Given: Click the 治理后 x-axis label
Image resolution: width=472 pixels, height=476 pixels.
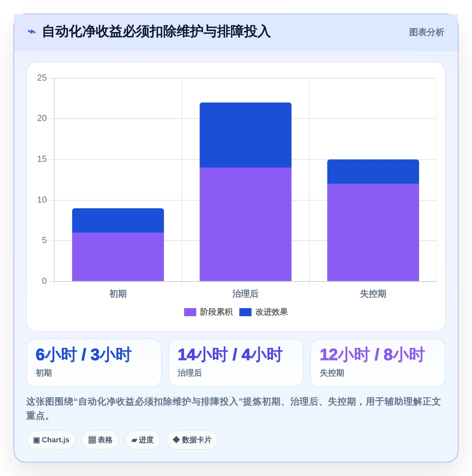Looking at the screenshot, I should point(245,294).
